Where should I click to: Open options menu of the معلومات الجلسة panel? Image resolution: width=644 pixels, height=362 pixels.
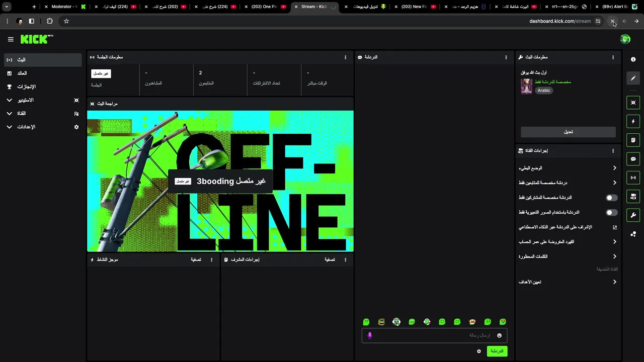(x=345, y=57)
